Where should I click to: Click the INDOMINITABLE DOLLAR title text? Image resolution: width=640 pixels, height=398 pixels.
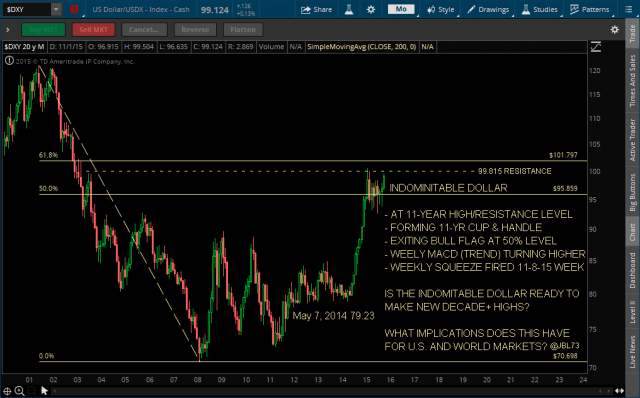[x=448, y=188]
